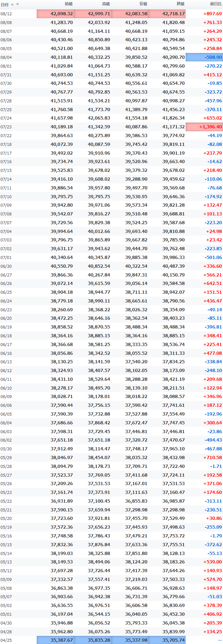Click the close value 40,799.60
The width and height of the screenshot is (223, 644).
pos(174,66)
